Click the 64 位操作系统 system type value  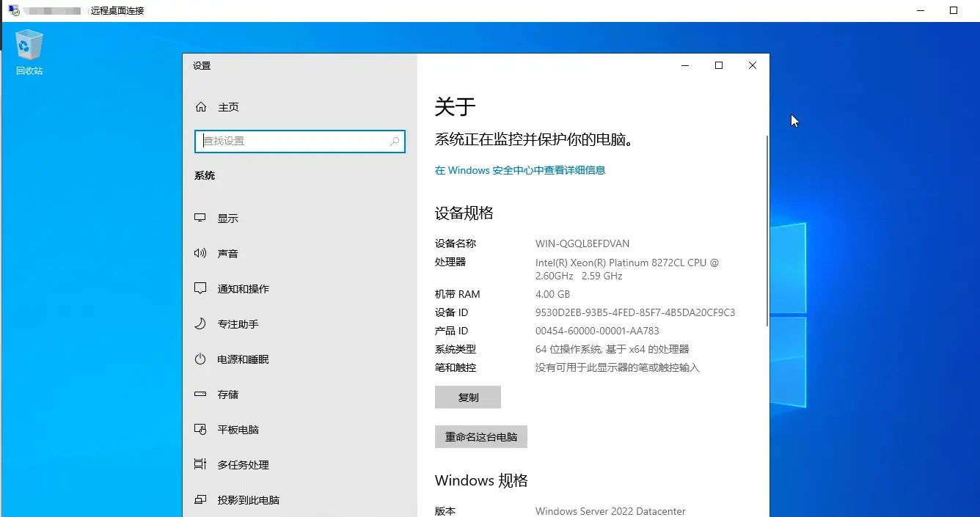point(612,349)
